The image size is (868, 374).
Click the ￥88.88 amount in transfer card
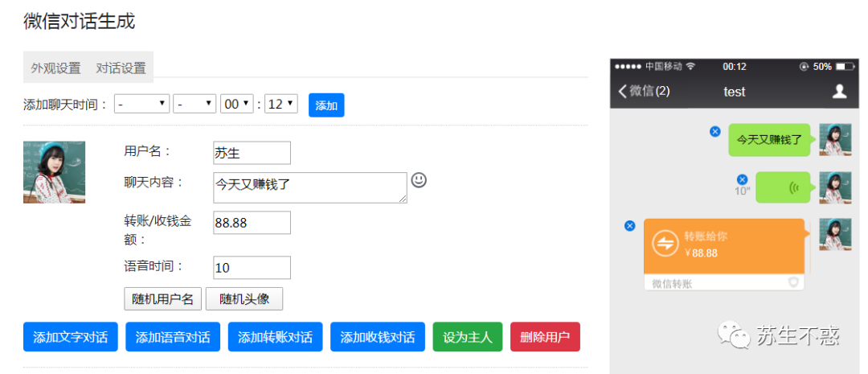[701, 253]
